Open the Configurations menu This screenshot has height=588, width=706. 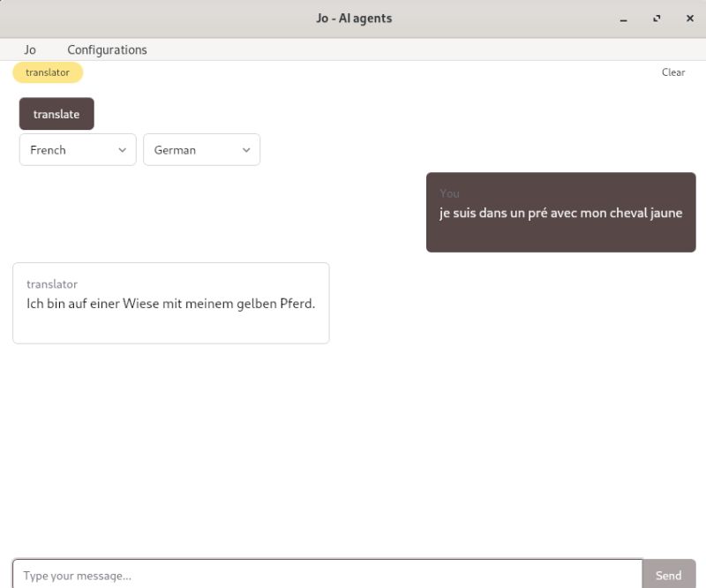coord(107,49)
